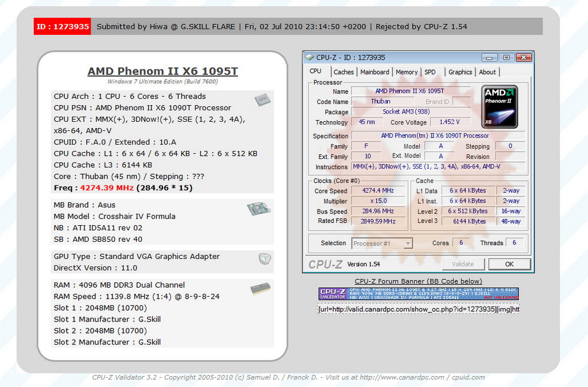This screenshot has height=387, width=588.
Task: Click the CPU-Z window title icon
Action: pyautogui.click(x=310, y=57)
